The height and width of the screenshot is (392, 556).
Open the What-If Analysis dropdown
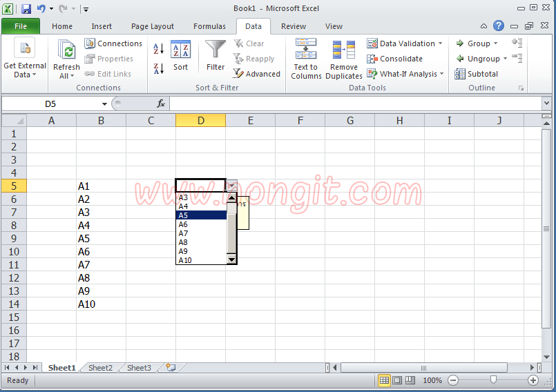click(x=441, y=74)
